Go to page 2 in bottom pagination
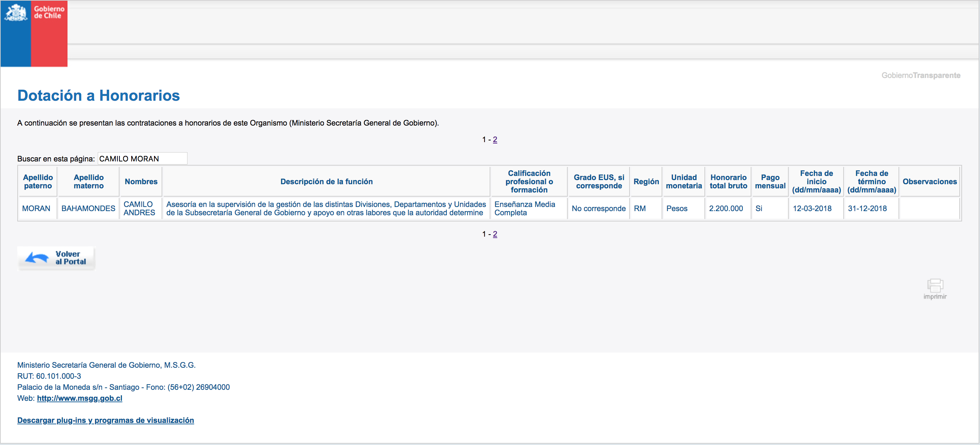 [x=495, y=234]
